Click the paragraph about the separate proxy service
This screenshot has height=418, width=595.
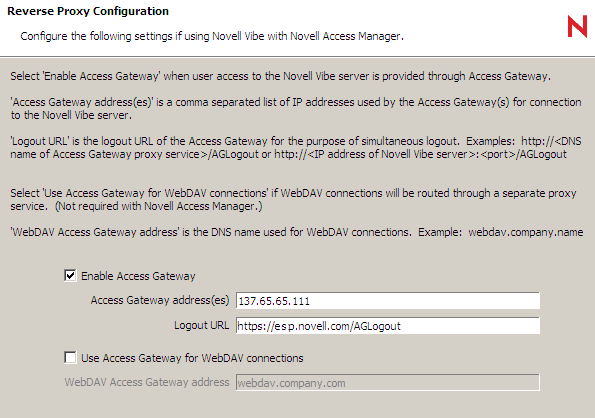pos(293,200)
